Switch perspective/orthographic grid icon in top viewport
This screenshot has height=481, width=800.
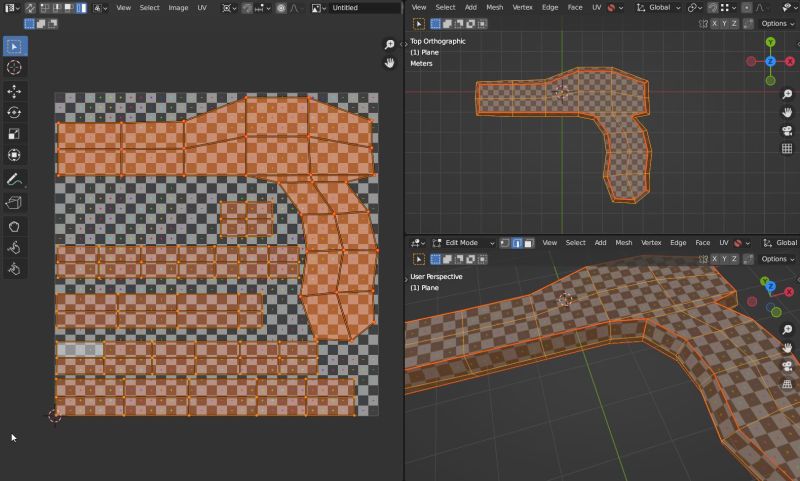787,148
